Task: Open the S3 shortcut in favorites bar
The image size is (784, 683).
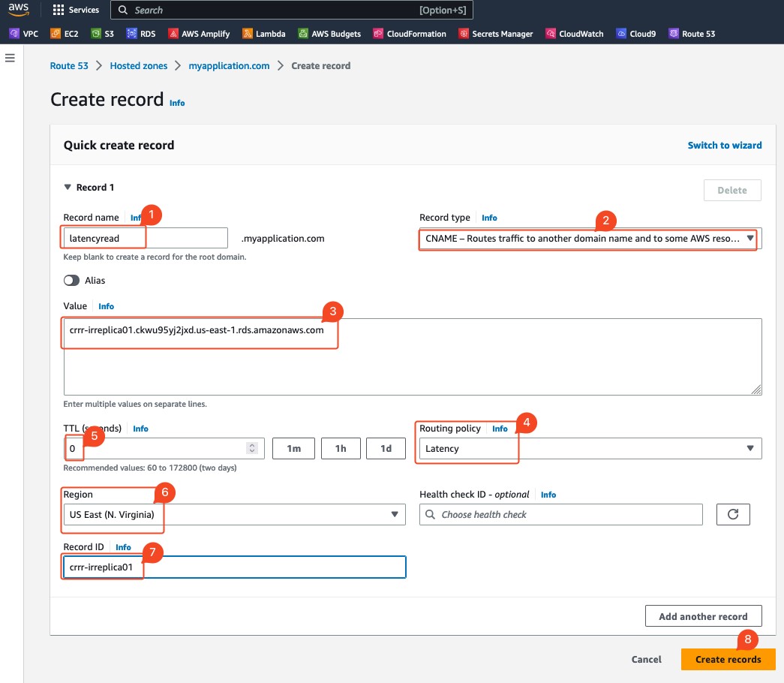Action: pos(103,34)
